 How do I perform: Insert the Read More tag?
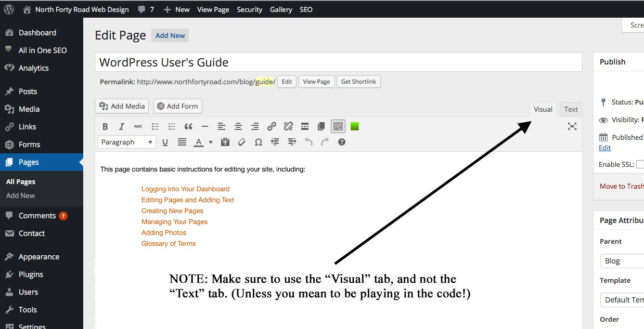pyautogui.click(x=305, y=126)
